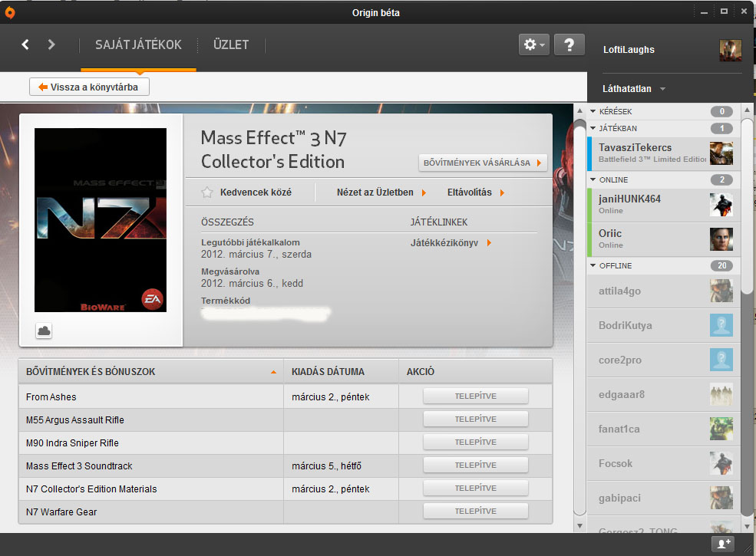
Task: Collapse the ONLINE friends group
Action: 593,179
